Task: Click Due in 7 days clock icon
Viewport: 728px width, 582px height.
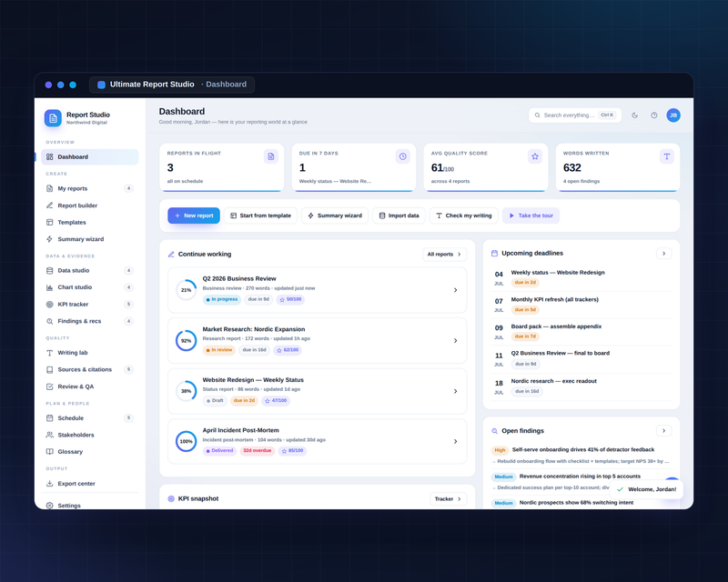Action: pyautogui.click(x=402, y=156)
